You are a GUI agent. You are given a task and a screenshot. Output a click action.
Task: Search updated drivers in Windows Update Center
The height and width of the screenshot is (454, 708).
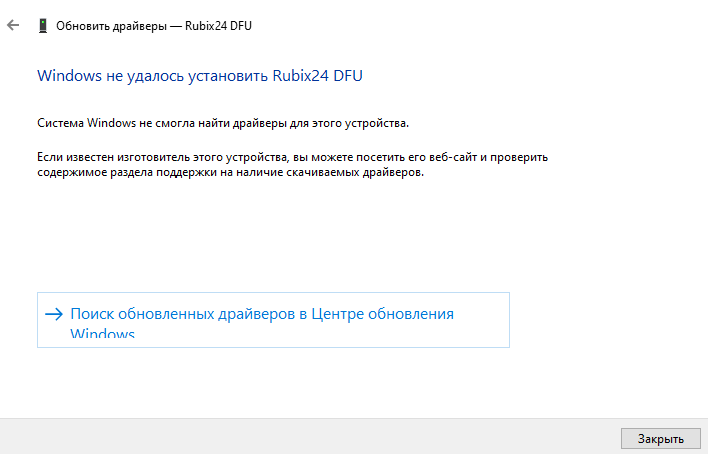273,320
